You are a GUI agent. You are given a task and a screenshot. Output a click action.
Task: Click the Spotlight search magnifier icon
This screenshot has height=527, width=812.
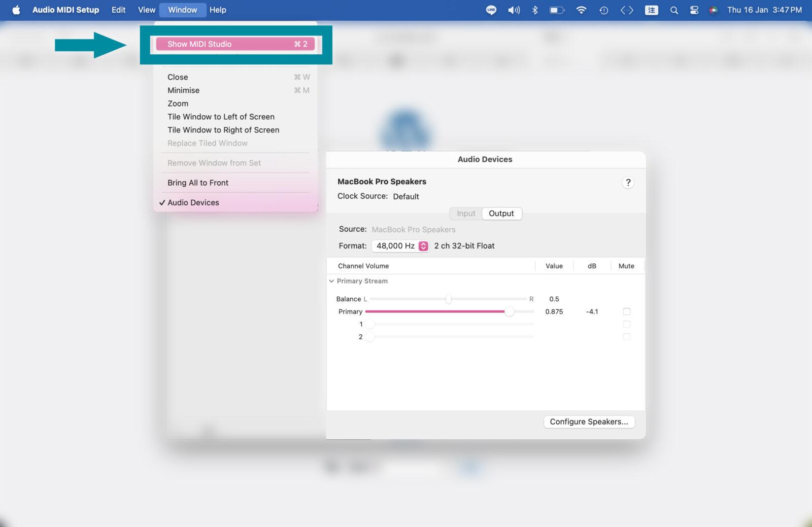coord(674,10)
